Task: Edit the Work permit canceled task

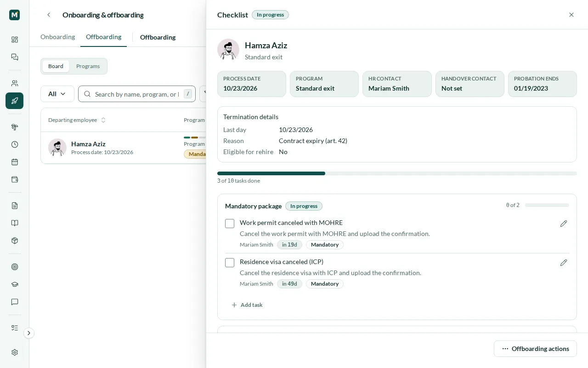Action: [564, 224]
